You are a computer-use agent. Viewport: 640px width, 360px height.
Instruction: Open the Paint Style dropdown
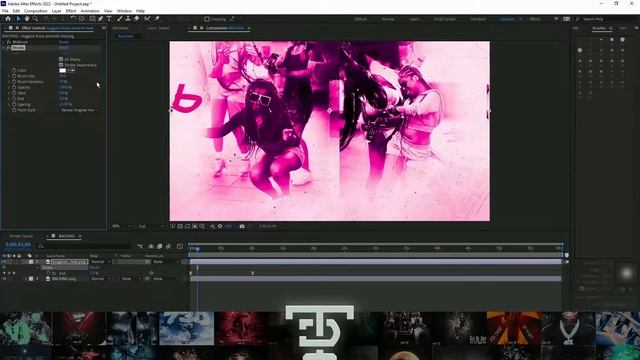[x=79, y=110]
